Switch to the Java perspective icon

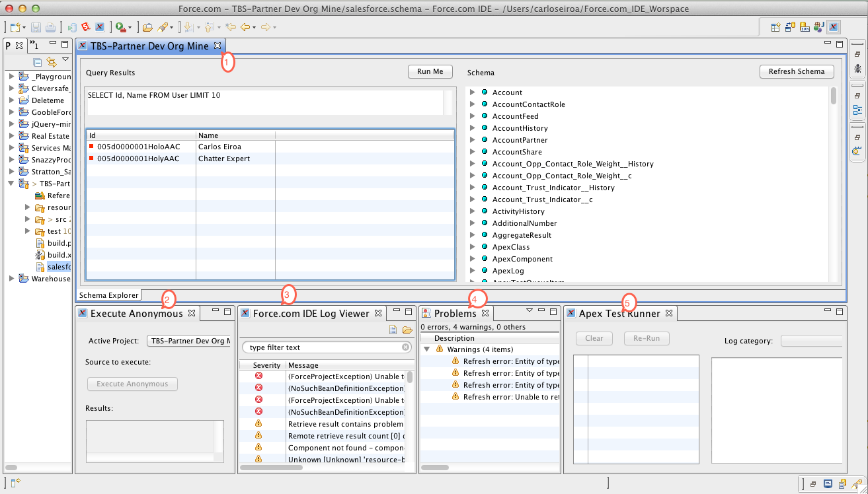pyautogui.click(x=819, y=27)
